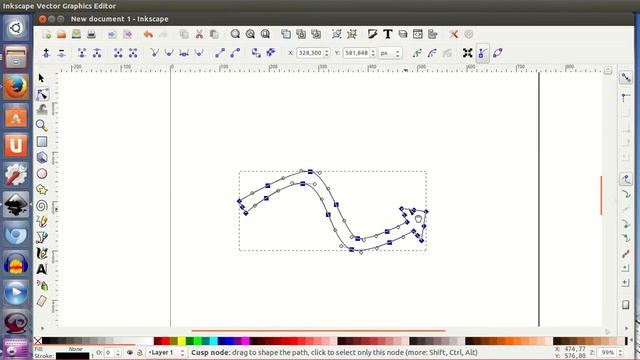640x360 pixels.
Task: Open Audacity from the launcher
Action: pos(16,263)
